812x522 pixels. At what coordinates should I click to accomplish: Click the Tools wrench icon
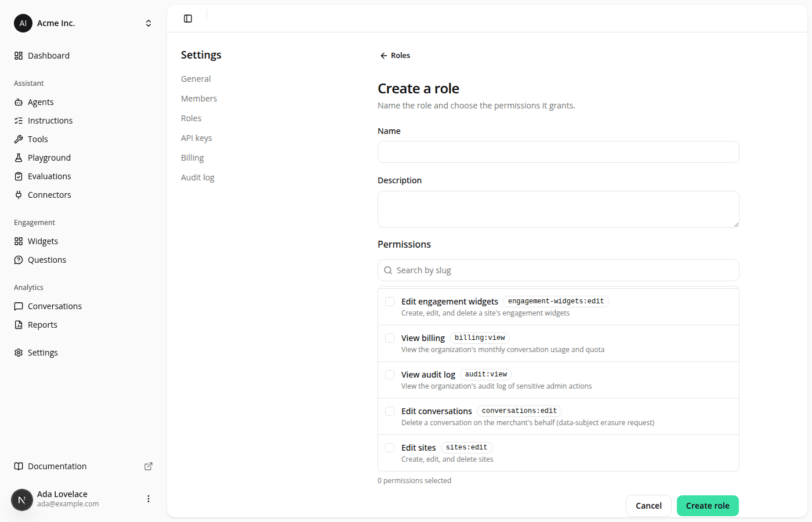[19, 139]
